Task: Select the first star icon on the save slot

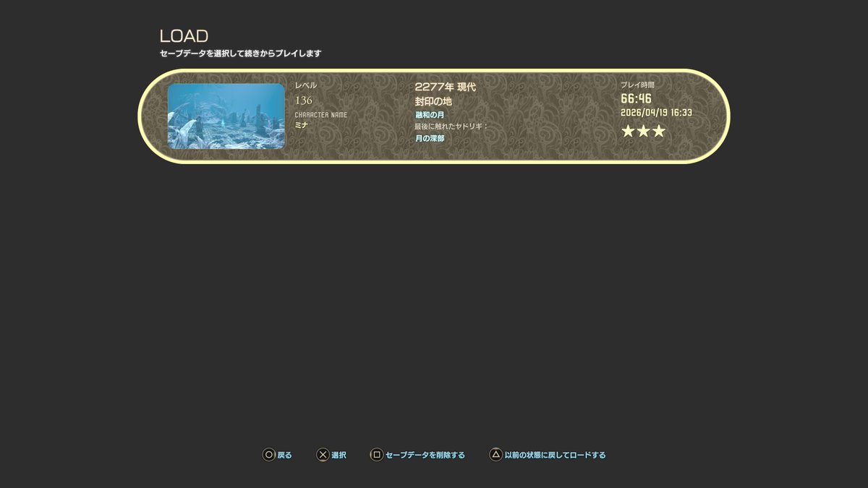Action: [626, 130]
